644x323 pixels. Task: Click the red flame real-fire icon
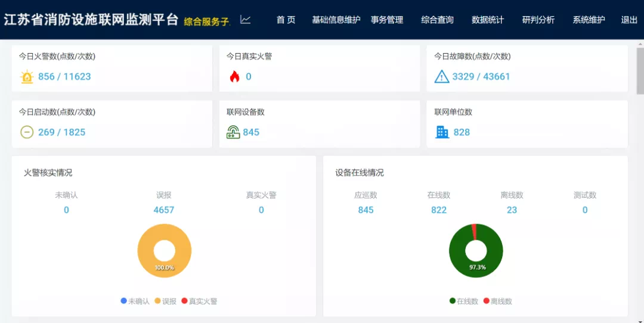coord(234,77)
